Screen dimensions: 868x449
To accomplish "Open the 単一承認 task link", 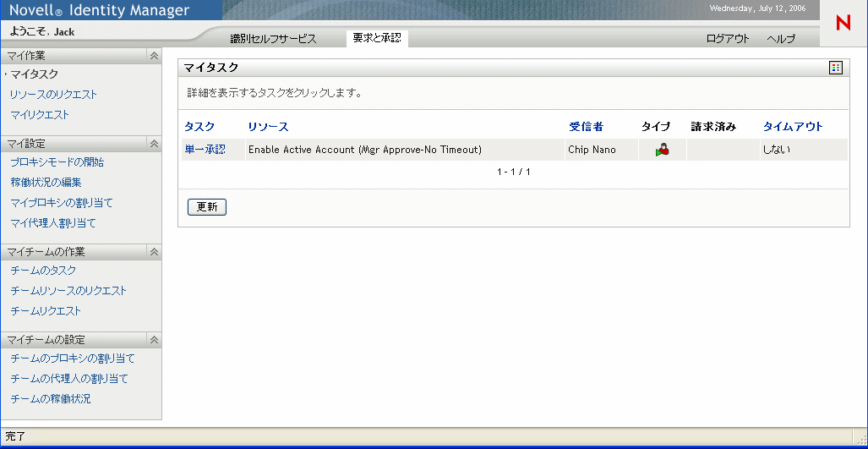I will (x=205, y=150).
